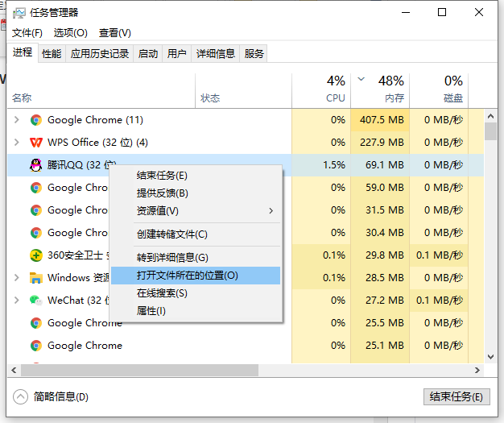Click the Tencent QQ penguin icon
Viewport: 504px width, 423px height.
35,165
